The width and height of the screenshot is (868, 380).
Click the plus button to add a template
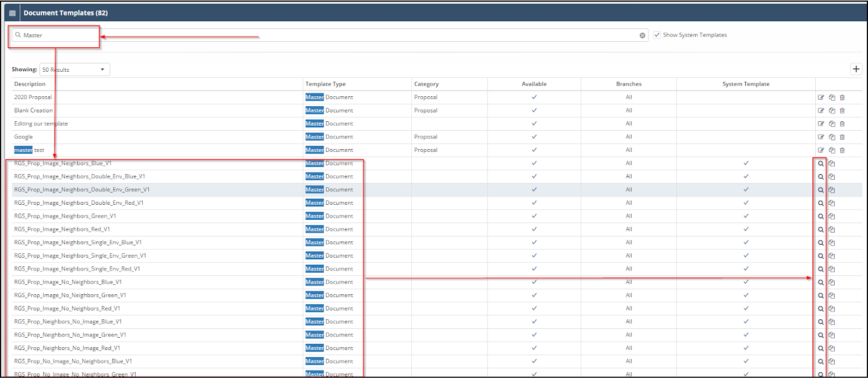pyautogui.click(x=856, y=69)
